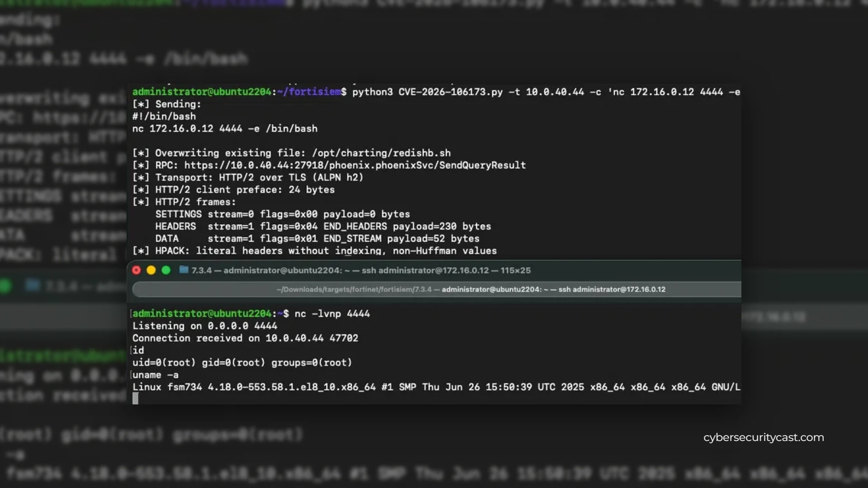The width and height of the screenshot is (868, 488).
Task: Click the Overwriting existing file line
Action: point(291,153)
